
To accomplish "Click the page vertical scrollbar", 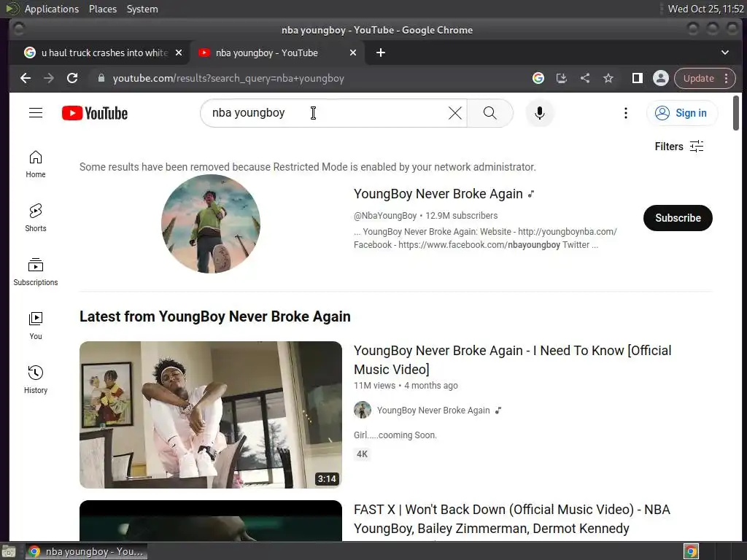I will pos(736,113).
